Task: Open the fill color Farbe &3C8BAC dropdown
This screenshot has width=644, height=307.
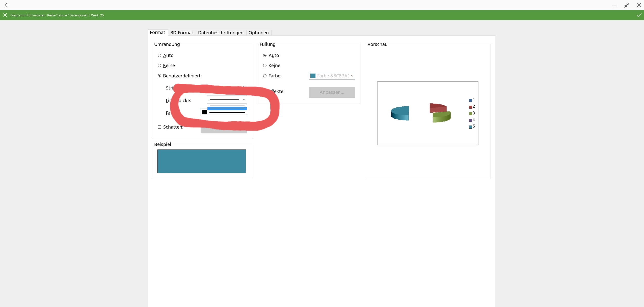Action: coord(332,76)
